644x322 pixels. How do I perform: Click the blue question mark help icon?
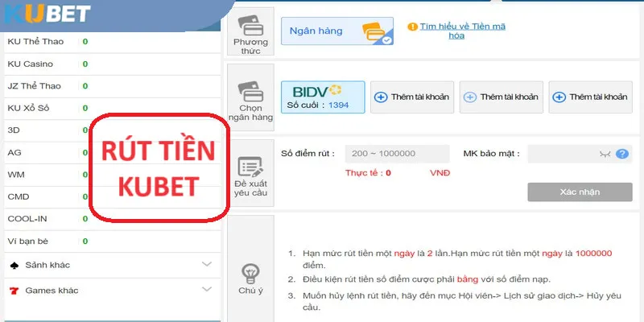coord(622,154)
